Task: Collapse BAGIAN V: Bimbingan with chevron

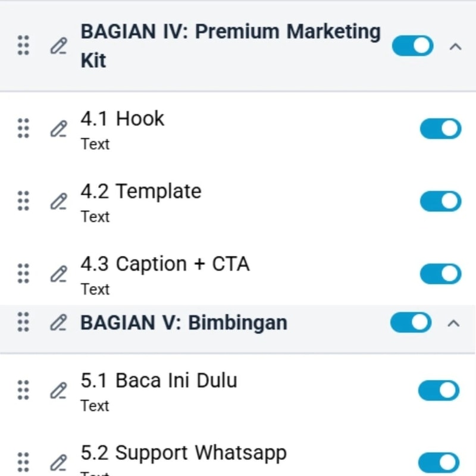Action: click(x=453, y=322)
